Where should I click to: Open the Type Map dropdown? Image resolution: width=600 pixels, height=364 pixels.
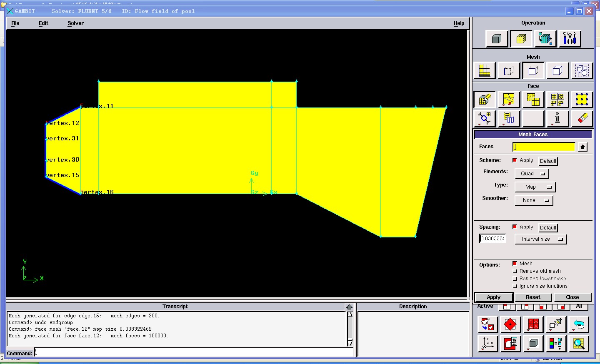point(535,187)
